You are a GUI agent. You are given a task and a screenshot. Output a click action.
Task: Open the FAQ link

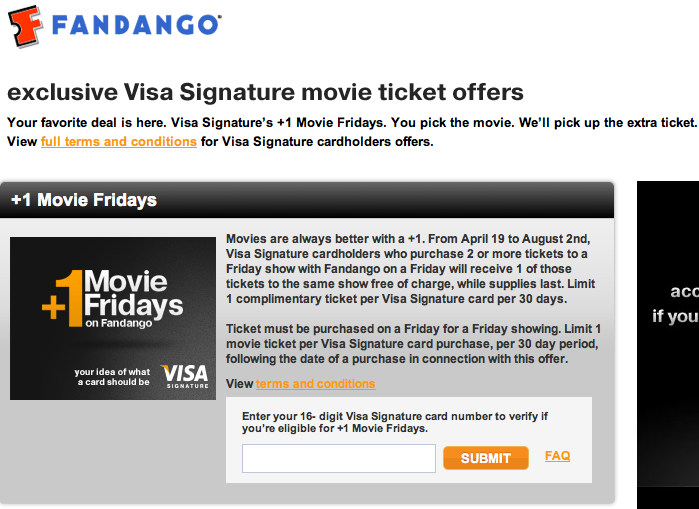(557, 456)
